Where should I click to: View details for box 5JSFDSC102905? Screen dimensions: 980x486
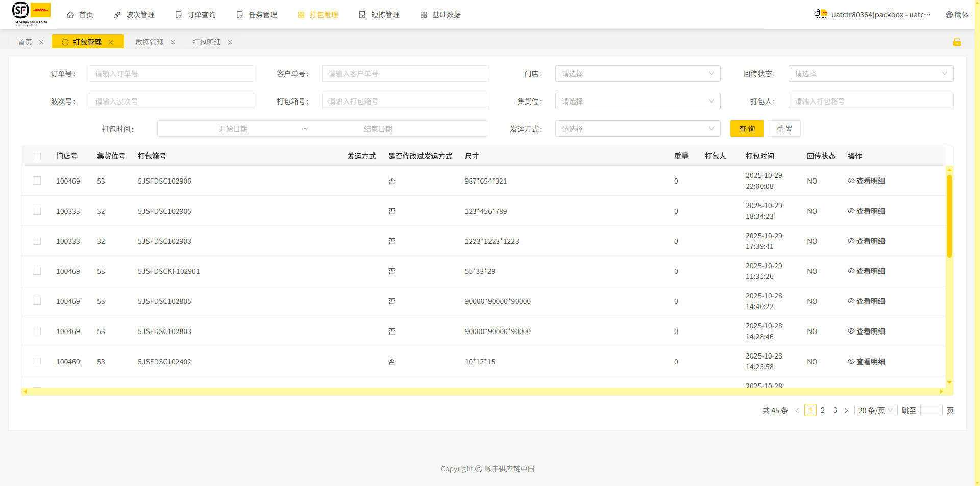point(866,211)
